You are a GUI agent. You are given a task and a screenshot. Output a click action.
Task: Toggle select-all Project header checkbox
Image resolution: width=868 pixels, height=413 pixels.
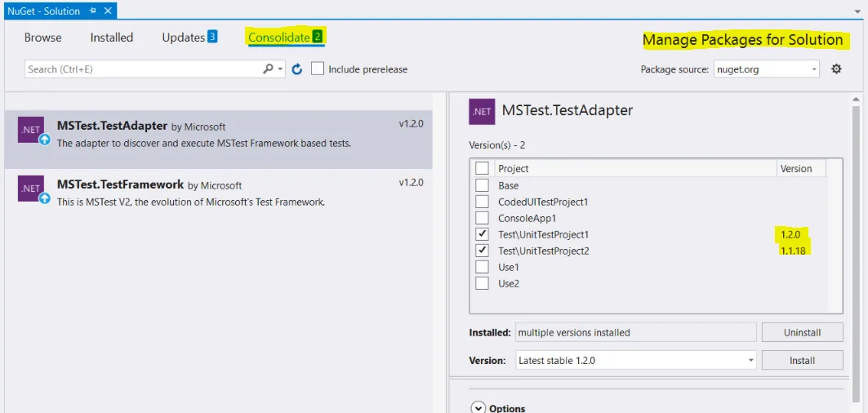pyautogui.click(x=482, y=168)
